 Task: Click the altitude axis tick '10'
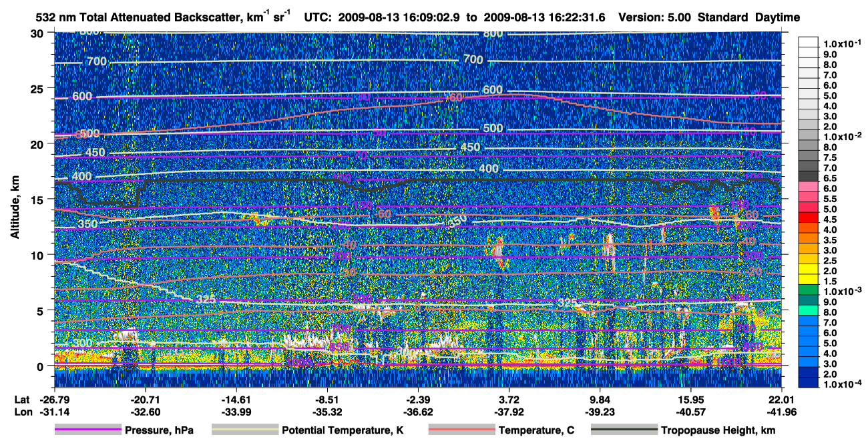pyautogui.click(x=38, y=254)
